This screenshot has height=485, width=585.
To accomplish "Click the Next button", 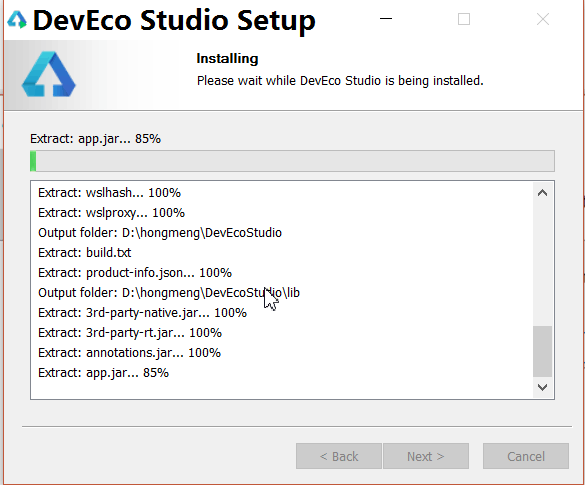I will click(x=426, y=456).
